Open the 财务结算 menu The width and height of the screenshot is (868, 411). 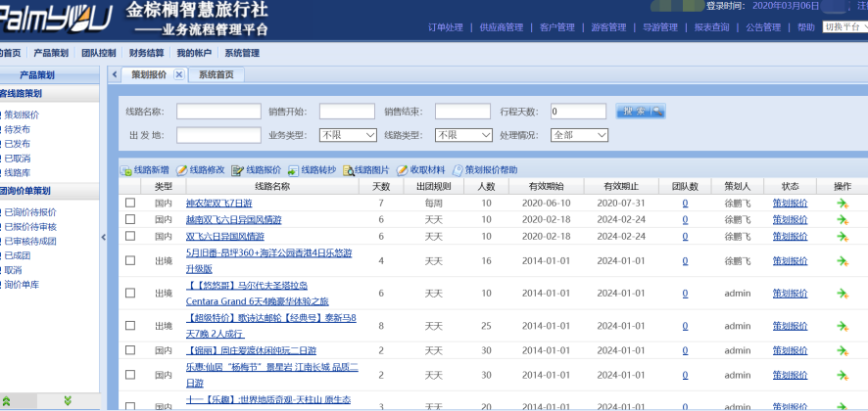click(146, 53)
